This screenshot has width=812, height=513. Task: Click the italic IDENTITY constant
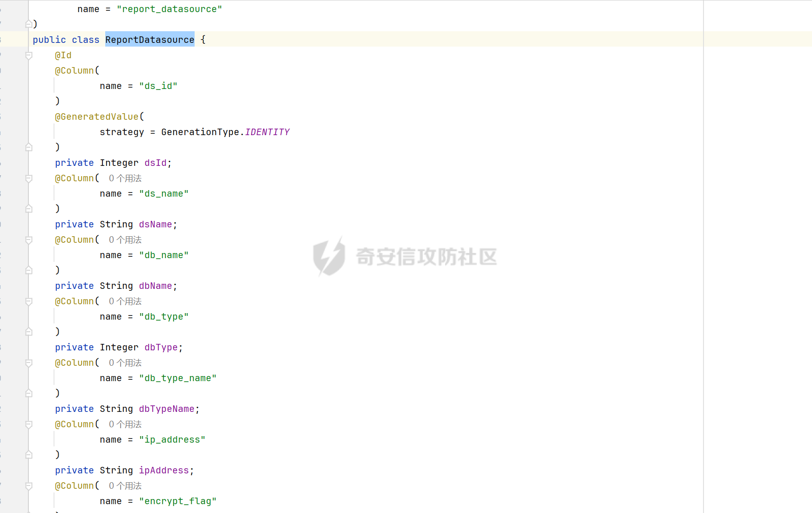tap(267, 132)
